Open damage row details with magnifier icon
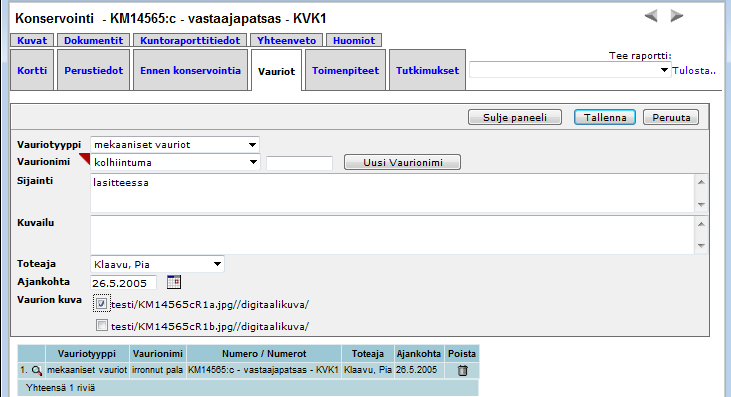 36,370
